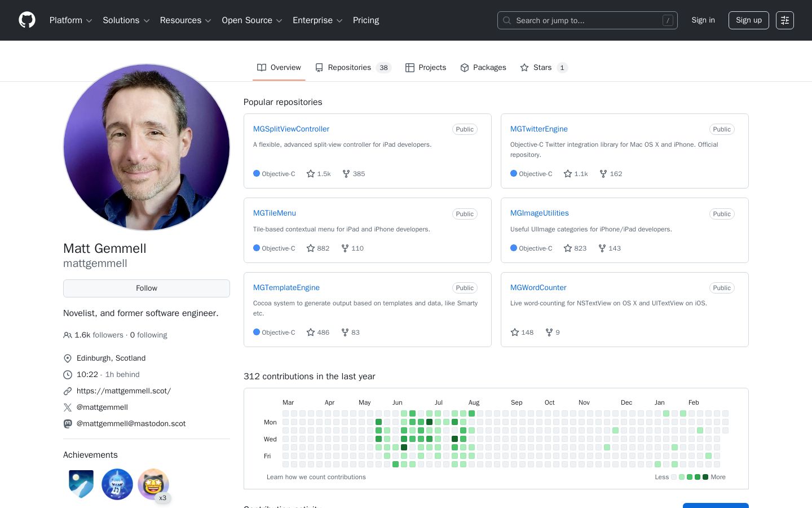Open MGSplitViewController forks list

[354, 174]
